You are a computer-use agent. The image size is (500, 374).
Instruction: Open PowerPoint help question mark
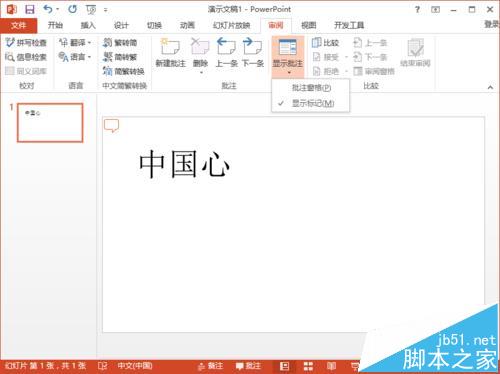coord(417,10)
